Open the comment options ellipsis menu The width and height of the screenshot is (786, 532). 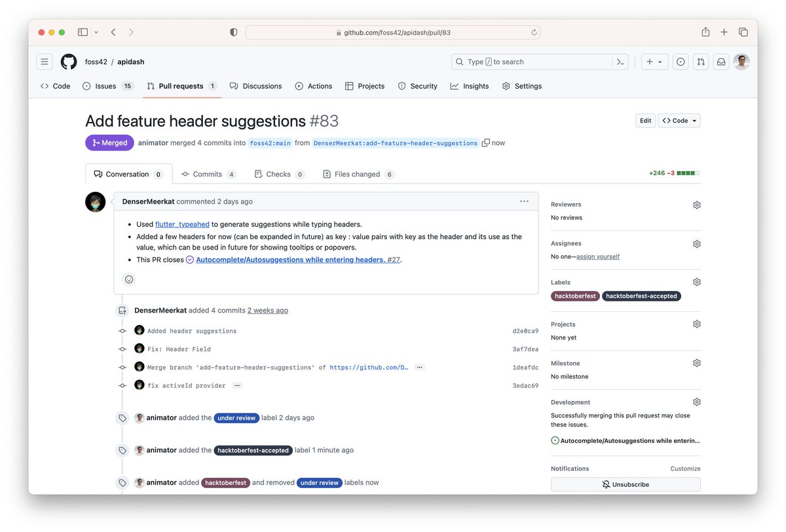pos(524,201)
